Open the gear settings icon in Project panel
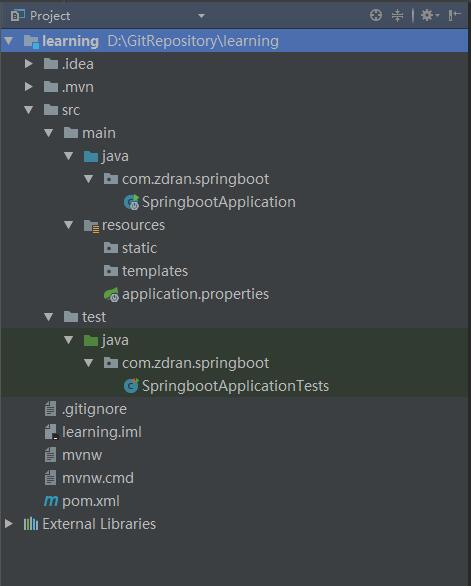 pyautogui.click(x=429, y=15)
